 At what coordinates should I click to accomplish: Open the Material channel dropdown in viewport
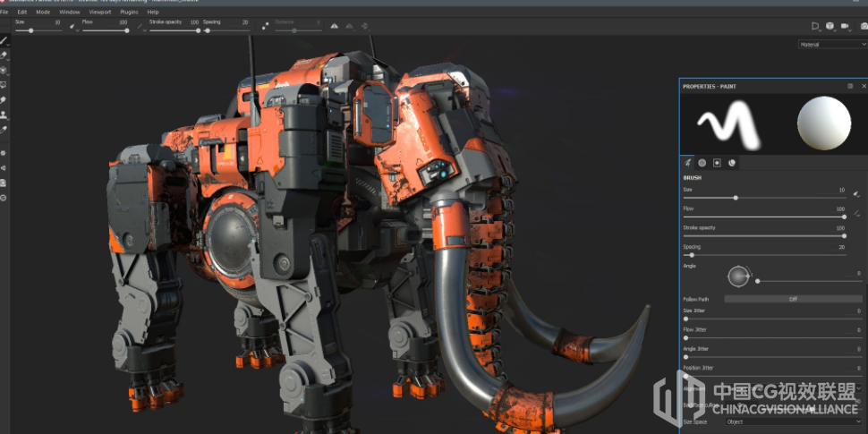click(832, 44)
